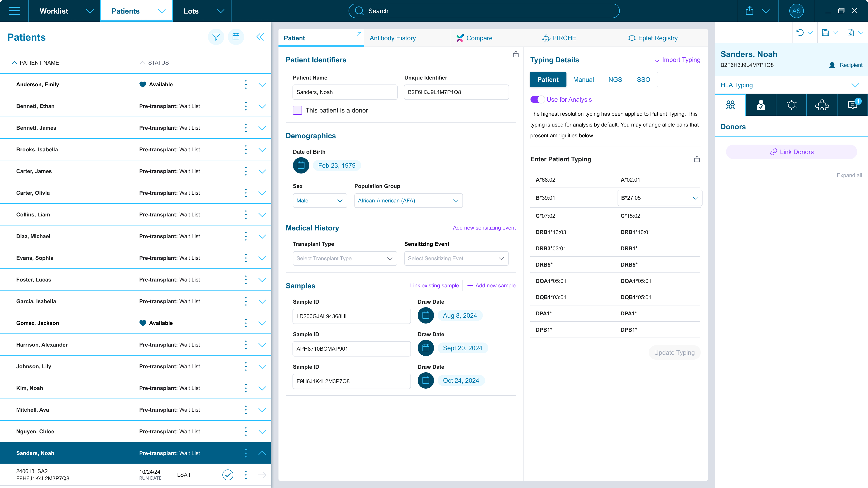Open the Population Group dropdown

408,201
